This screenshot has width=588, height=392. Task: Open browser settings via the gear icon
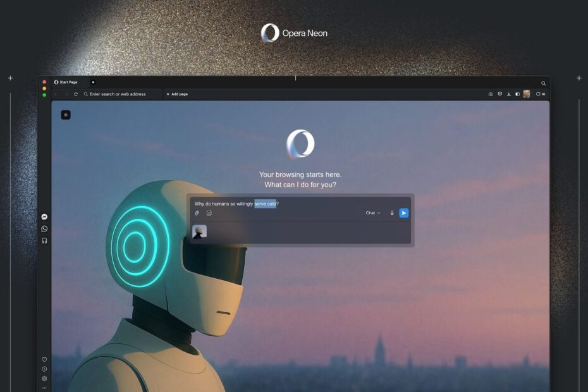(44, 378)
